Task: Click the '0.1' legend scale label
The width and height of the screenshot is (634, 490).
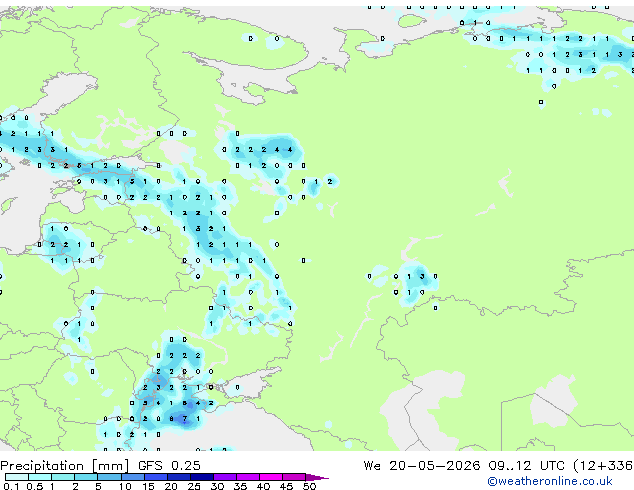Action: click(12, 486)
